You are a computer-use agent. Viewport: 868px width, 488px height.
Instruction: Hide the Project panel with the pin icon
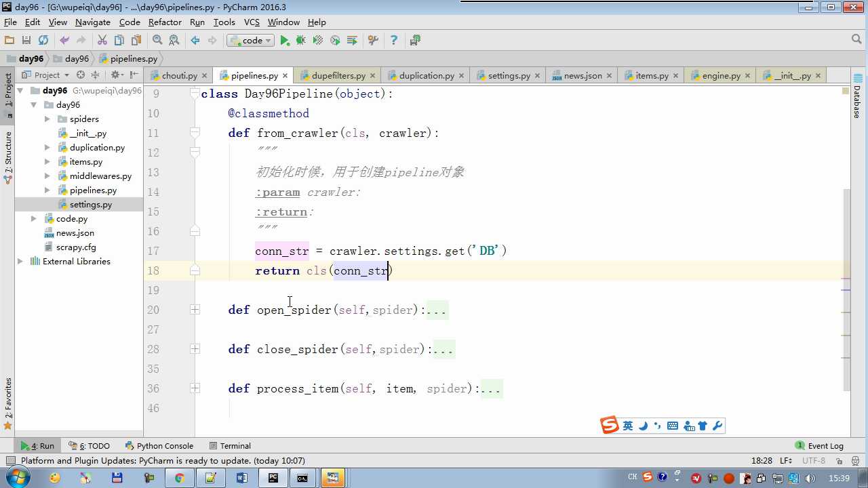[134, 75]
